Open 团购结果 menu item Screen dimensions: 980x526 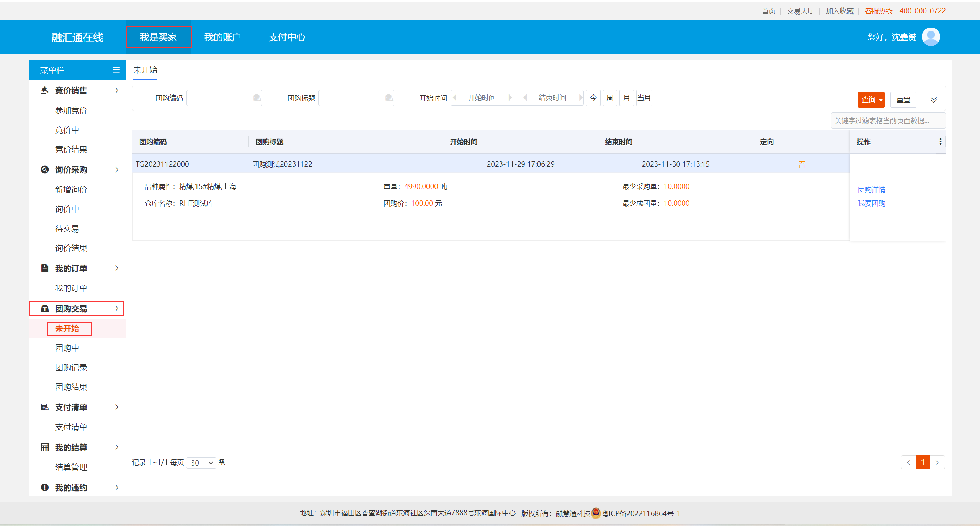point(71,387)
